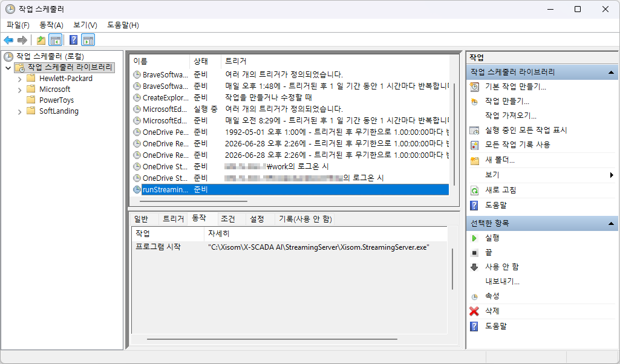Click the 기본 작업 만들기 icon
This screenshot has height=364, width=620.
[474, 86]
